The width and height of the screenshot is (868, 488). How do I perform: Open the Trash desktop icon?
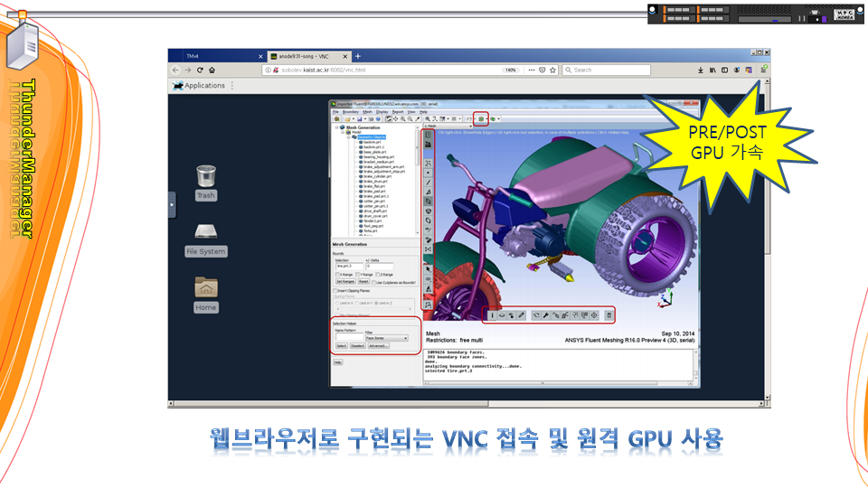(x=206, y=183)
